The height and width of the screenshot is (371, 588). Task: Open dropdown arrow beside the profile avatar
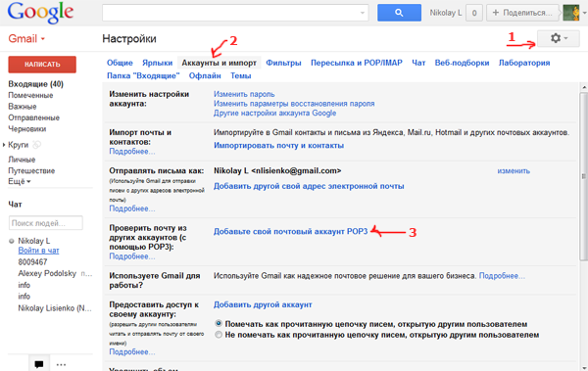[x=584, y=13]
